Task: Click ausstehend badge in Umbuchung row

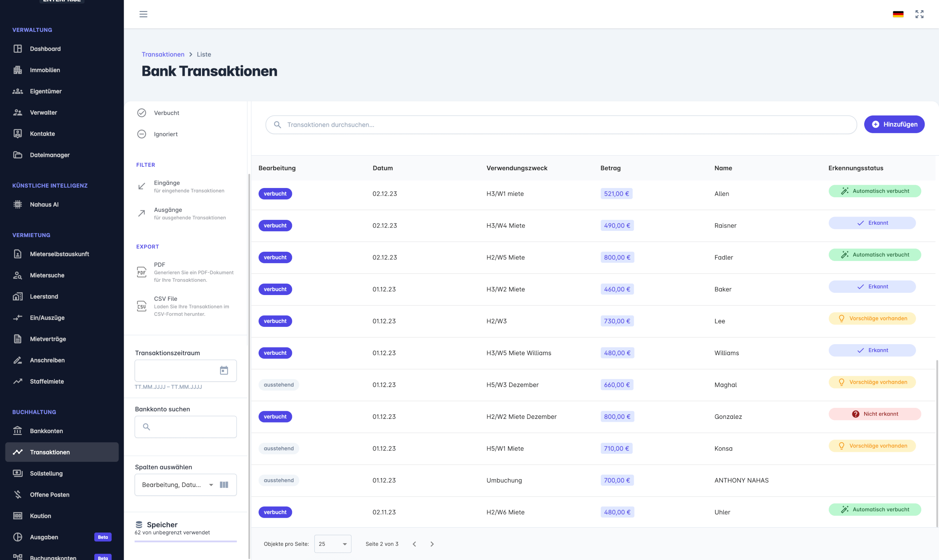Action: (279, 480)
